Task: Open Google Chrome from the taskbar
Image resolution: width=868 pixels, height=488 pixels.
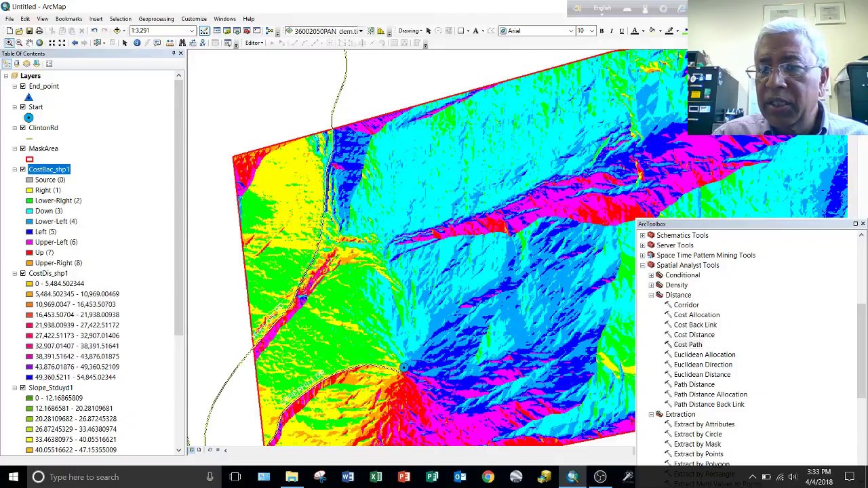Action: tap(488, 477)
